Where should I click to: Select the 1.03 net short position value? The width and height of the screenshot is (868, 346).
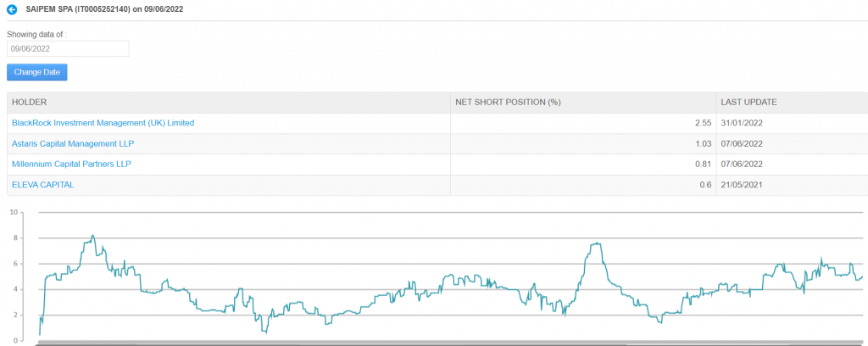pos(703,143)
